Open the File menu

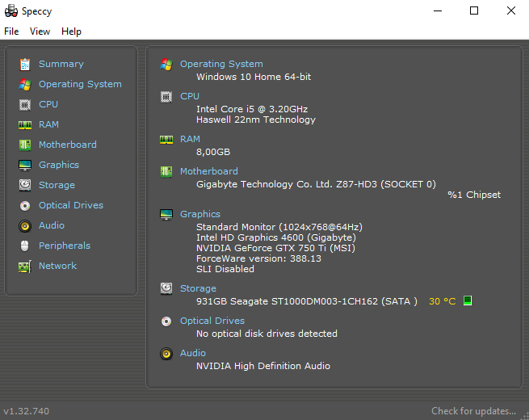pos(11,31)
